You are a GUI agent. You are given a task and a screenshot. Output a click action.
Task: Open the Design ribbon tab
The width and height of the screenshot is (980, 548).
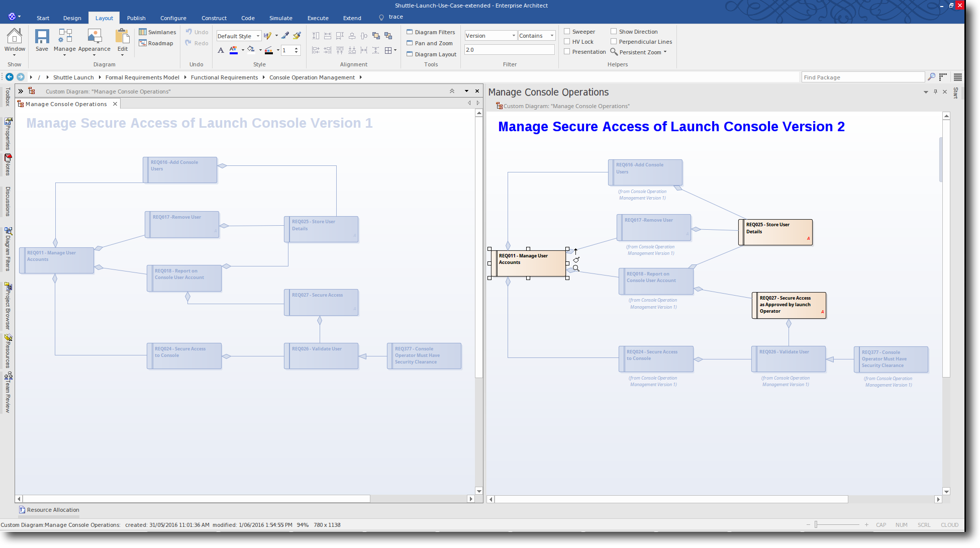click(x=72, y=18)
